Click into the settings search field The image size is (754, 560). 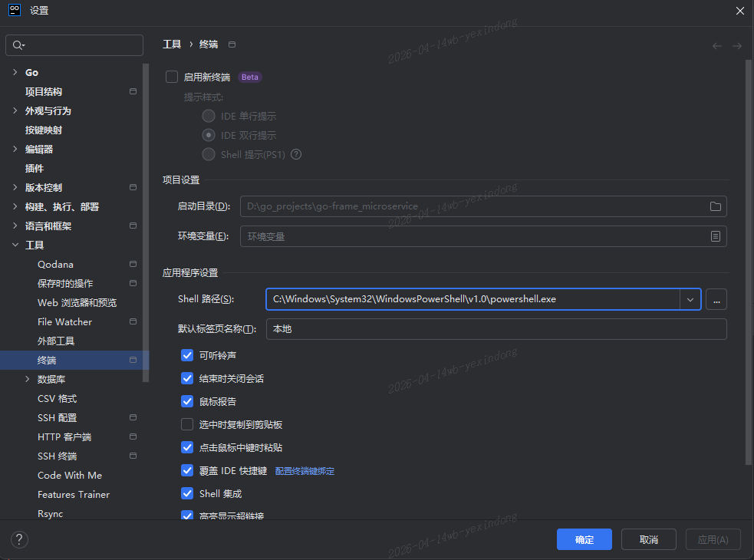[74, 45]
